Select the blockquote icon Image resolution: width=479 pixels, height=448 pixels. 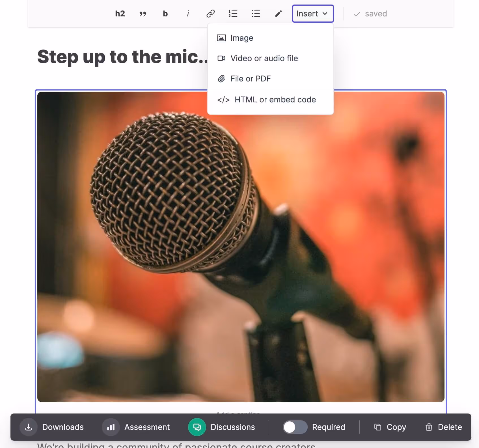click(x=143, y=13)
